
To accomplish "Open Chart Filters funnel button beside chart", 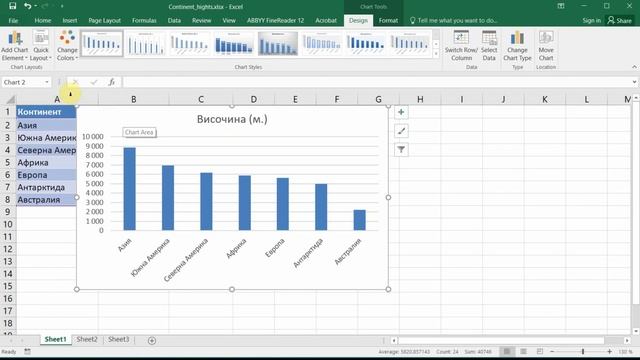I will coord(401,150).
